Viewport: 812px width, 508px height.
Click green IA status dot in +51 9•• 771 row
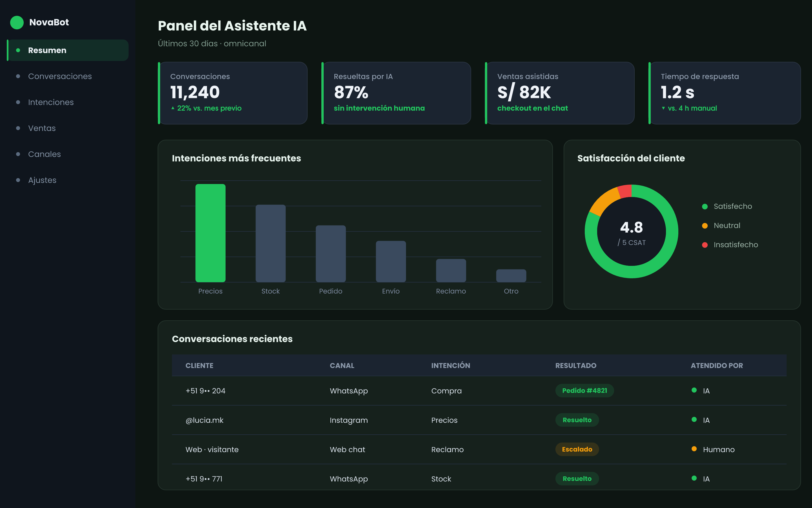pos(694,478)
